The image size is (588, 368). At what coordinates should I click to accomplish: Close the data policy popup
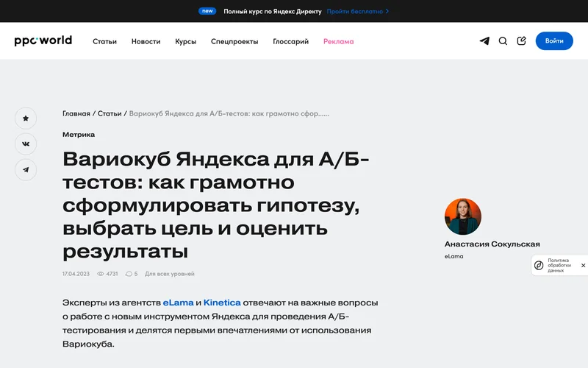point(583,266)
